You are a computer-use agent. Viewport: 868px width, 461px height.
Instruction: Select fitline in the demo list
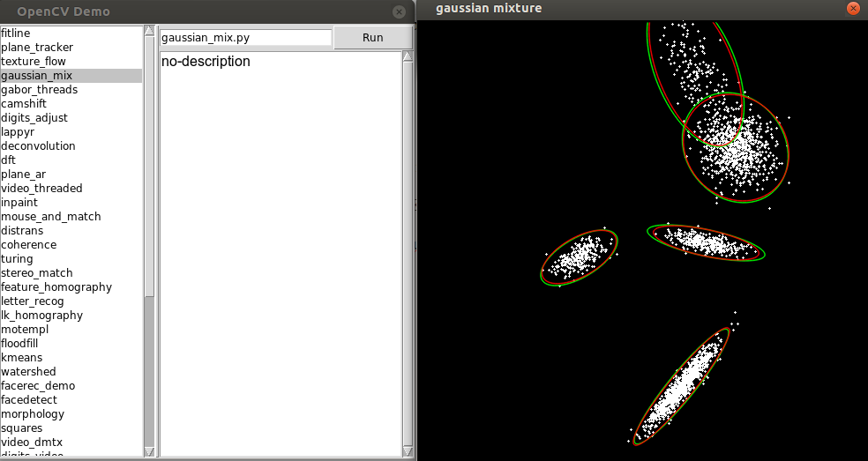click(15, 33)
